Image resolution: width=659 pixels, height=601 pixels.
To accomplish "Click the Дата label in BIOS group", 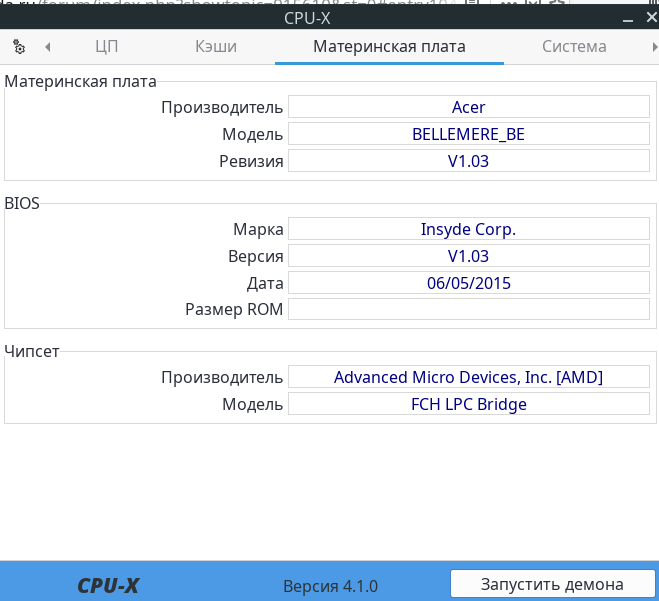I will tap(265, 284).
